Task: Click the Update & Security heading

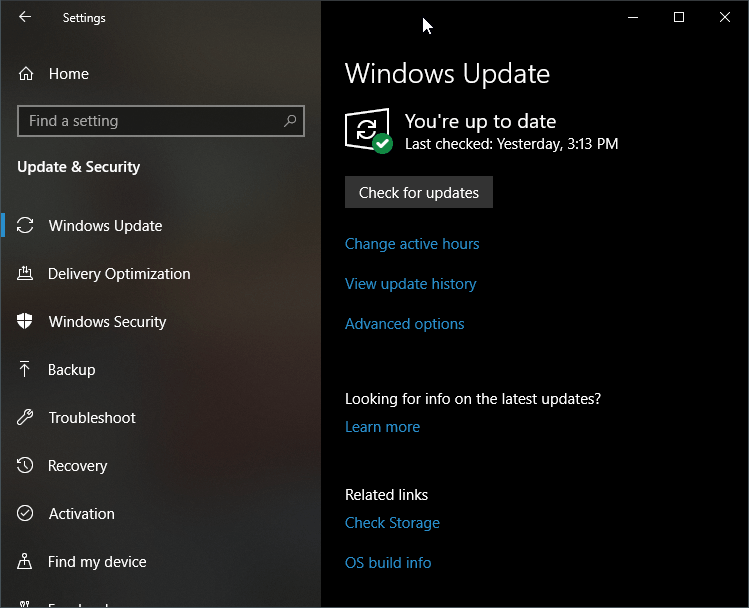Action: pyautogui.click(x=78, y=167)
